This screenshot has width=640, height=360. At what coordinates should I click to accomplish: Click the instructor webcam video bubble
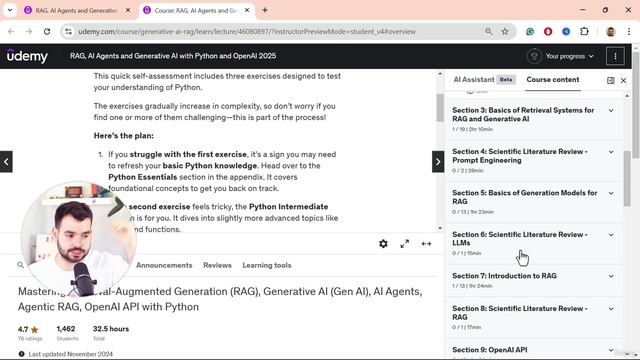[x=78, y=239]
